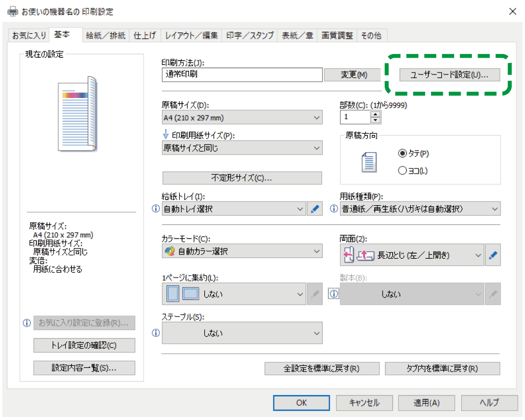Screen dimensions: 525x420
Task: Expand the カラーモード dropdown
Action: 242,252
